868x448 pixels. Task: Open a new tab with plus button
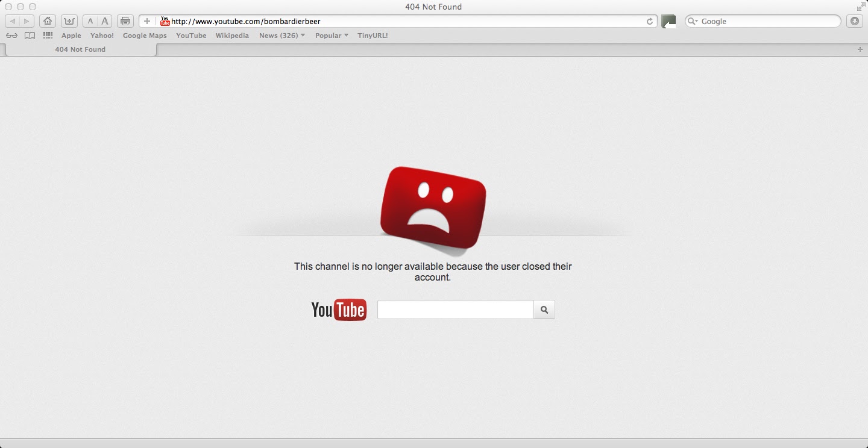coord(860,49)
